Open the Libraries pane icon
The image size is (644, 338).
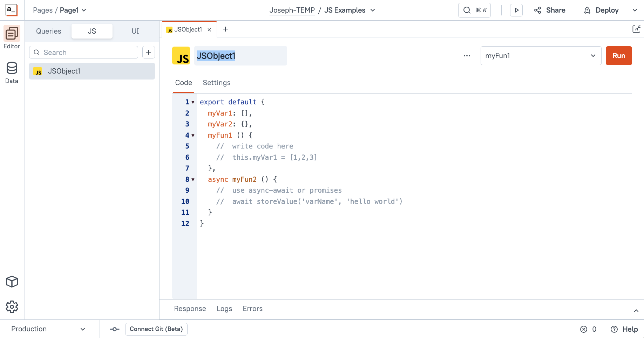12,281
